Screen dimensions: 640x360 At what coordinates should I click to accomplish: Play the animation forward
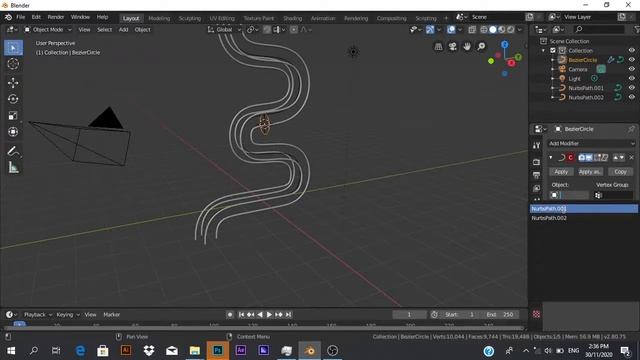[x=269, y=315]
